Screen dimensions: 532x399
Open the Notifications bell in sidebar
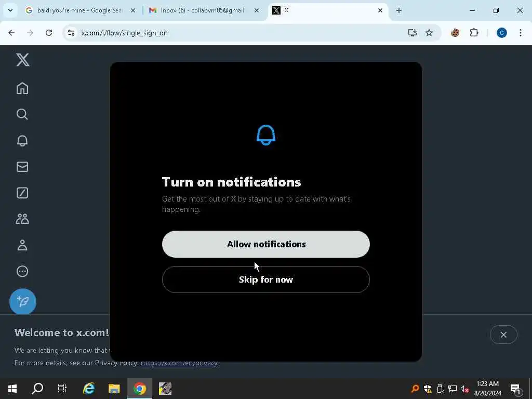(22, 140)
